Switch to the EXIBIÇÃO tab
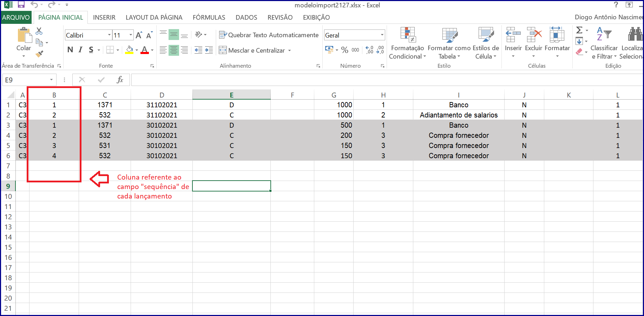 coord(316,17)
